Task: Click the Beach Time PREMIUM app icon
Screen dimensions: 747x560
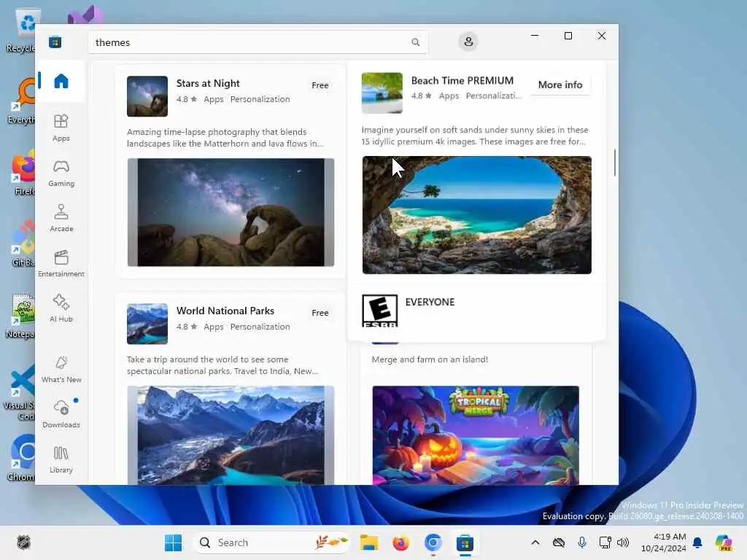Action: (x=382, y=93)
